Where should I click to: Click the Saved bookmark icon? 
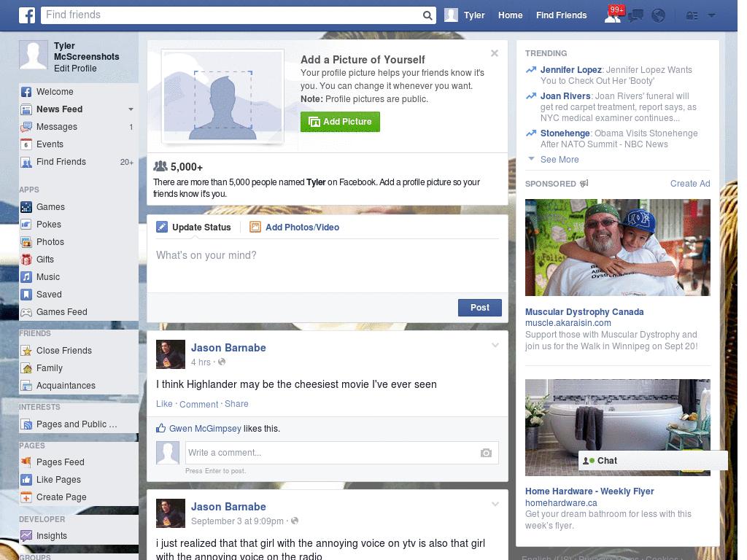tap(26, 295)
